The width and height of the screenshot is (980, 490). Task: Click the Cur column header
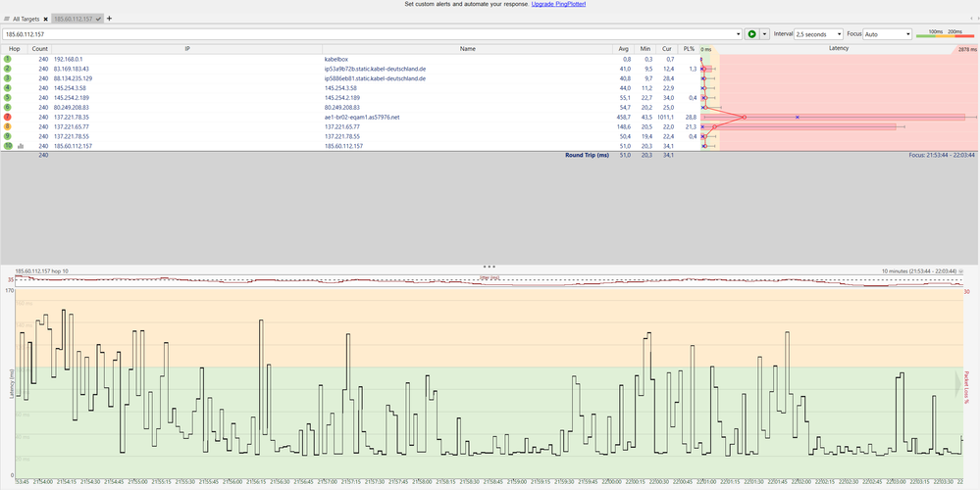666,49
